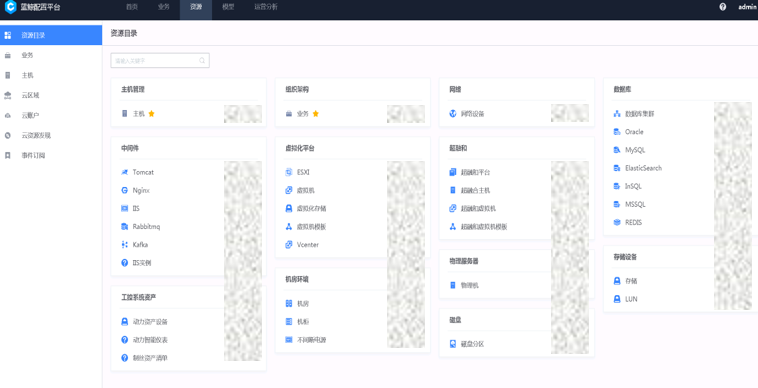Toggle the star next to 业务 card item
Screen dimensions: 758x388
pos(316,114)
